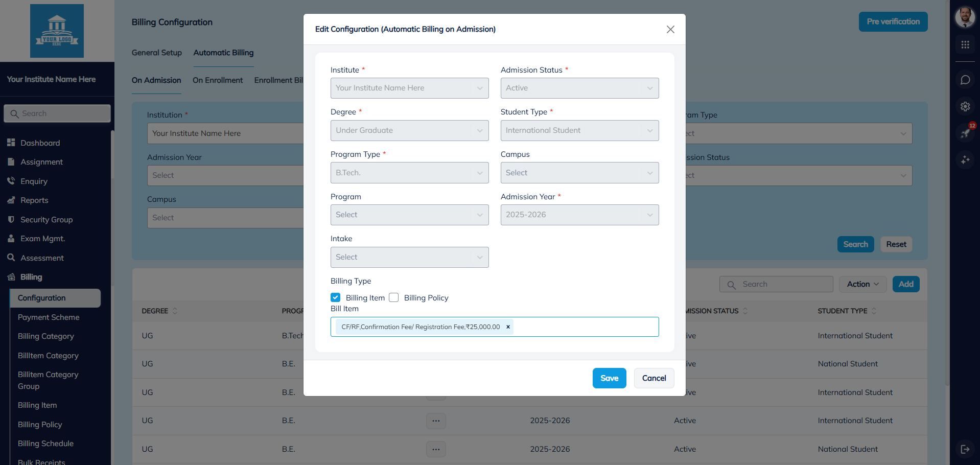
Task: Close the Edit Configuration dialog
Action: [x=670, y=30]
